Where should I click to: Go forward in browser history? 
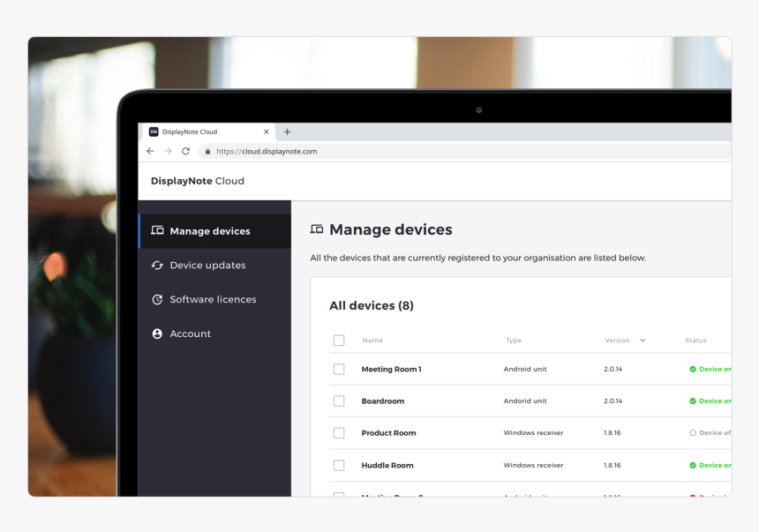pos(168,151)
